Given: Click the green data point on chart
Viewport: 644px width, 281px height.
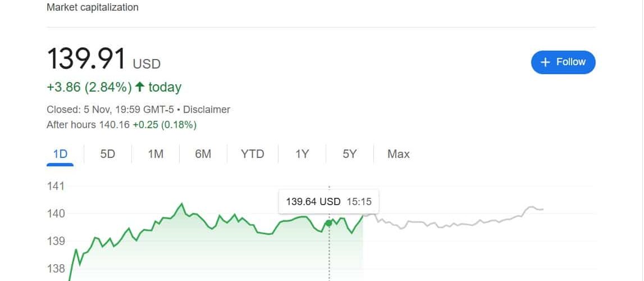Looking at the screenshot, I should pyautogui.click(x=329, y=223).
